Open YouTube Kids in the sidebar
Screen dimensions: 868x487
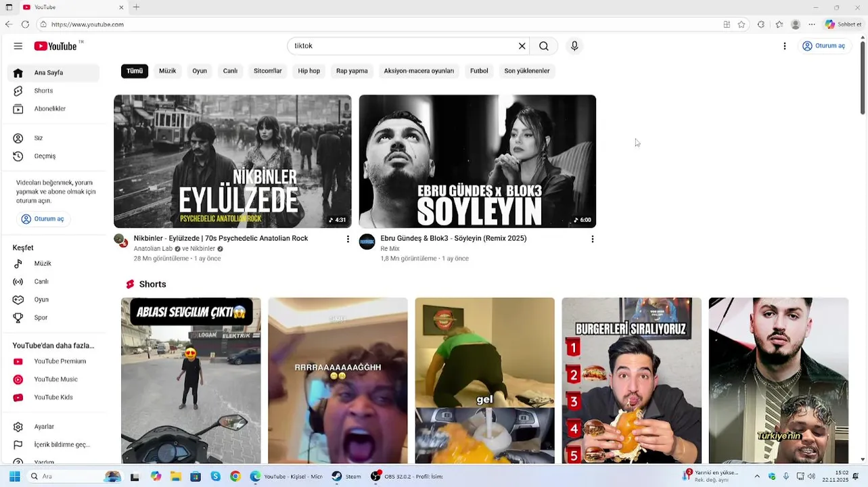(53, 398)
